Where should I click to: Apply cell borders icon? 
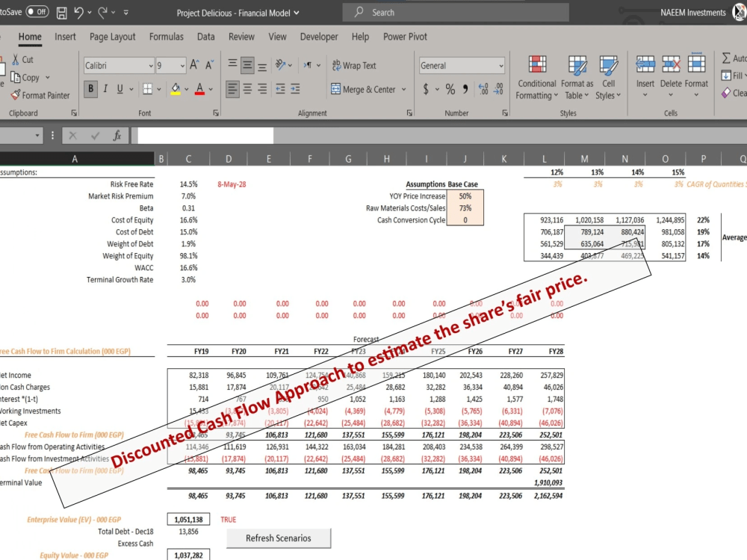[x=148, y=89]
